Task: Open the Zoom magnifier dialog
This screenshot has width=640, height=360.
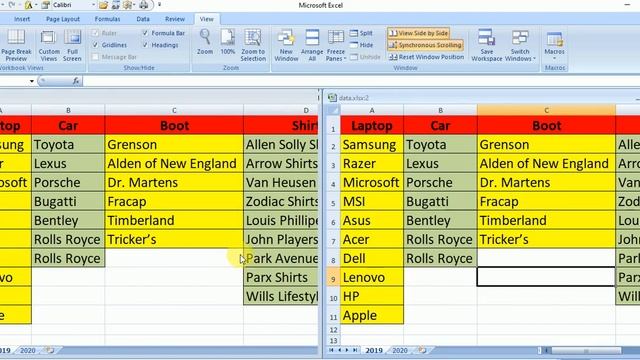Action: [204, 42]
